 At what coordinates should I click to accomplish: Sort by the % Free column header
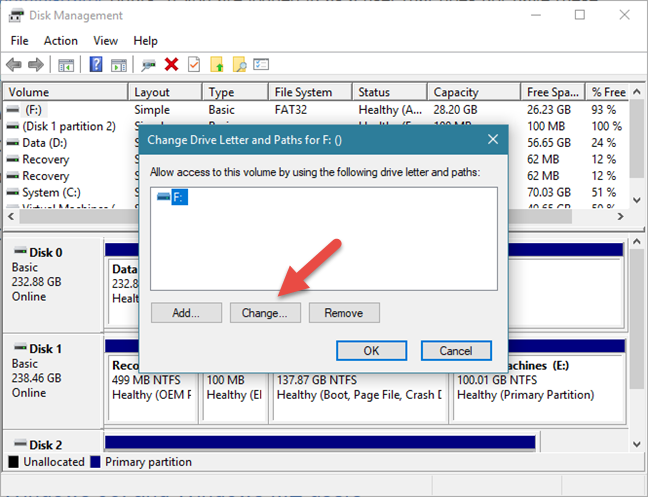(x=608, y=92)
